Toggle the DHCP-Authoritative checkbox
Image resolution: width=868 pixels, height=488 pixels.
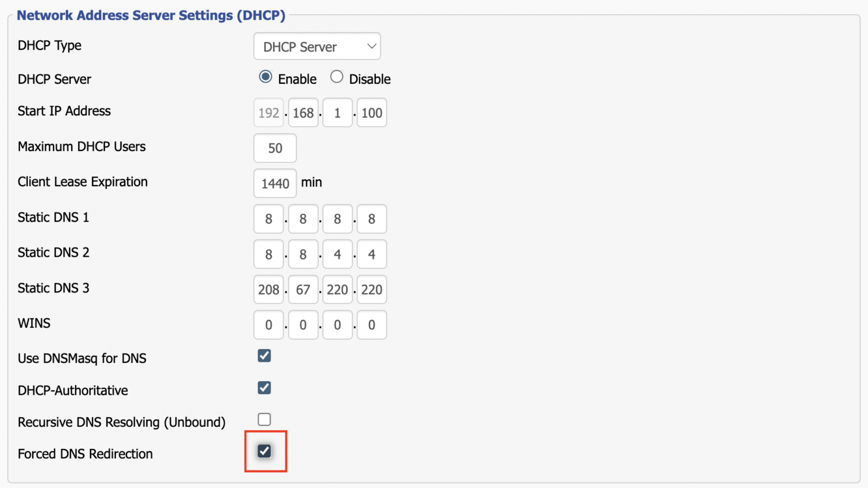click(x=264, y=388)
